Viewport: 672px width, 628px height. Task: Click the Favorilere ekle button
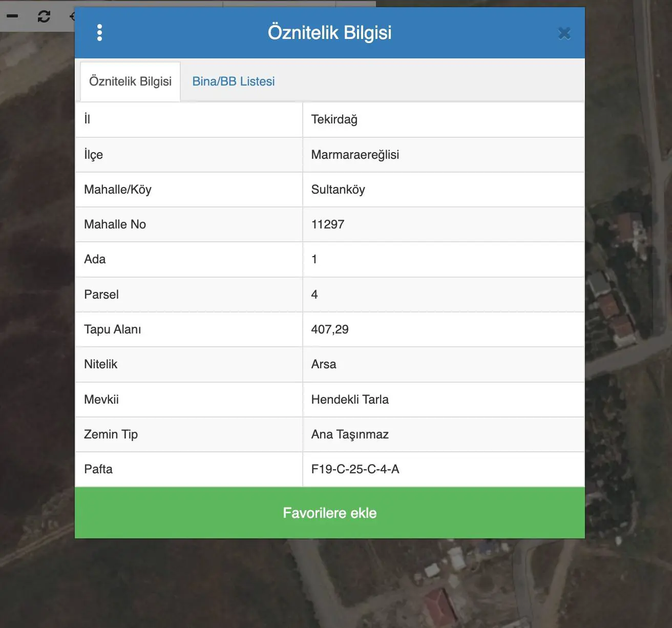pyautogui.click(x=330, y=513)
